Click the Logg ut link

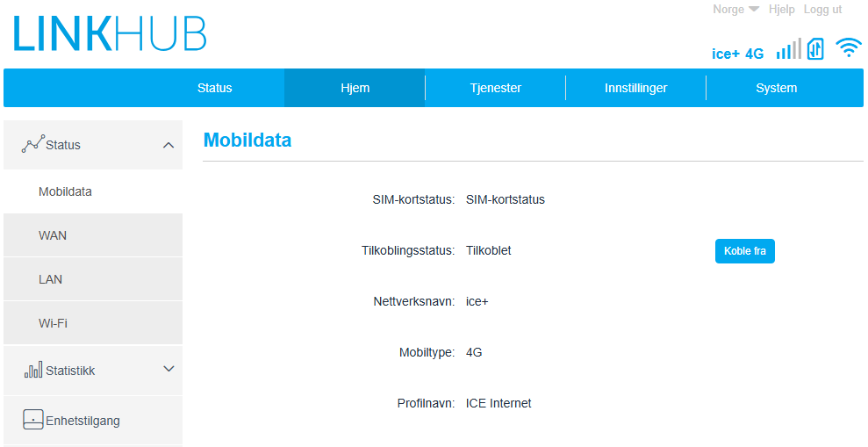click(822, 10)
